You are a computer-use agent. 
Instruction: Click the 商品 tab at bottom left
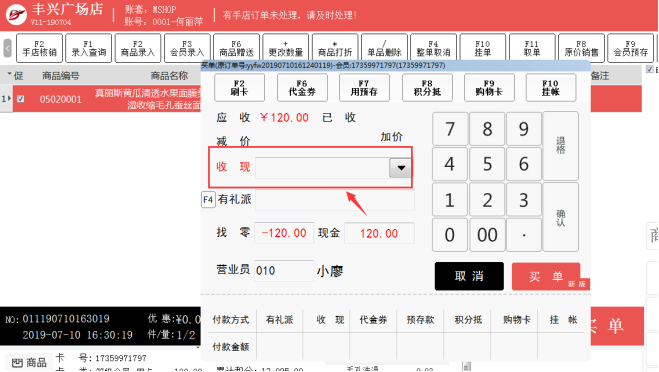coord(29,362)
